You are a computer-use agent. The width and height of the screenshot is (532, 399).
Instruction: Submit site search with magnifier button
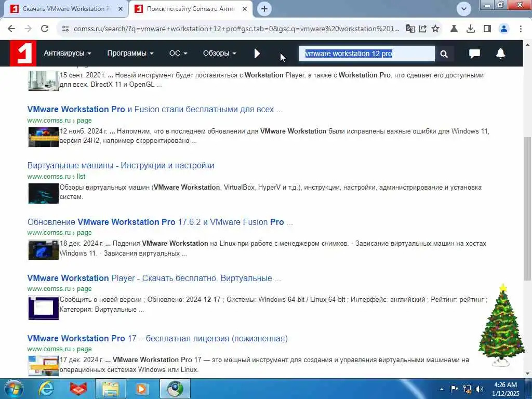coord(444,54)
